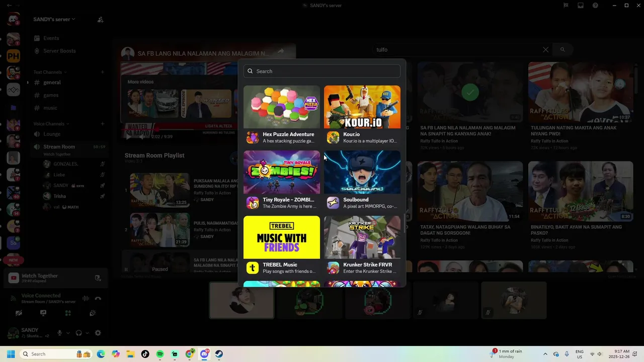Expand the SANDY's server dropdown menu
The width and height of the screenshot is (644, 362).
click(54, 19)
